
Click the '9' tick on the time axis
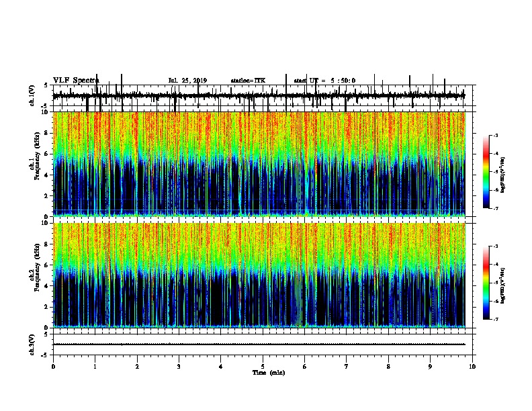tap(430, 367)
